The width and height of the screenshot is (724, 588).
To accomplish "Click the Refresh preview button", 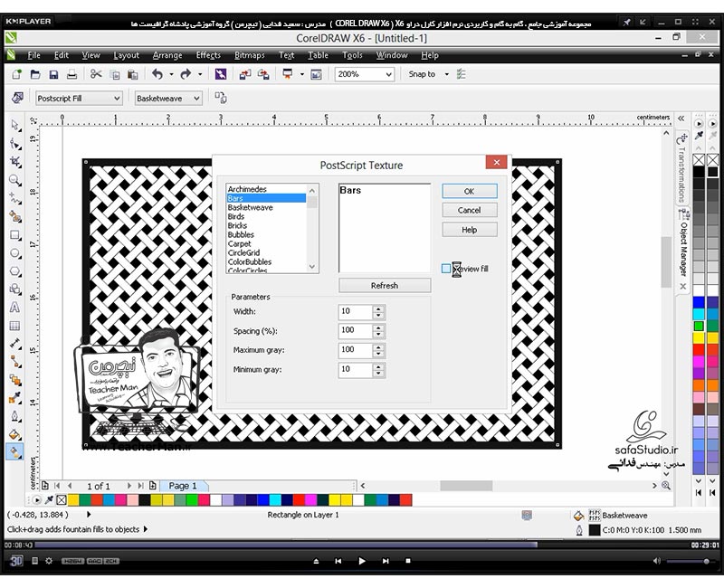I will pos(385,286).
